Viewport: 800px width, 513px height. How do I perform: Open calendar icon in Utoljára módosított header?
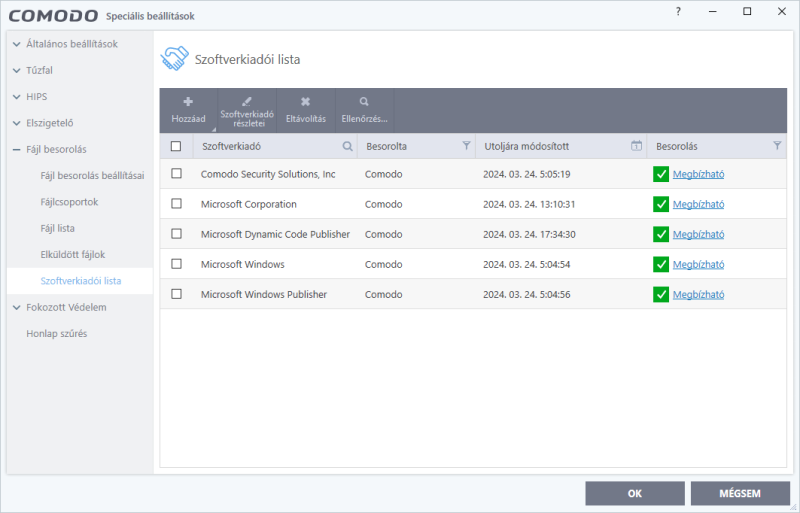coord(636,146)
